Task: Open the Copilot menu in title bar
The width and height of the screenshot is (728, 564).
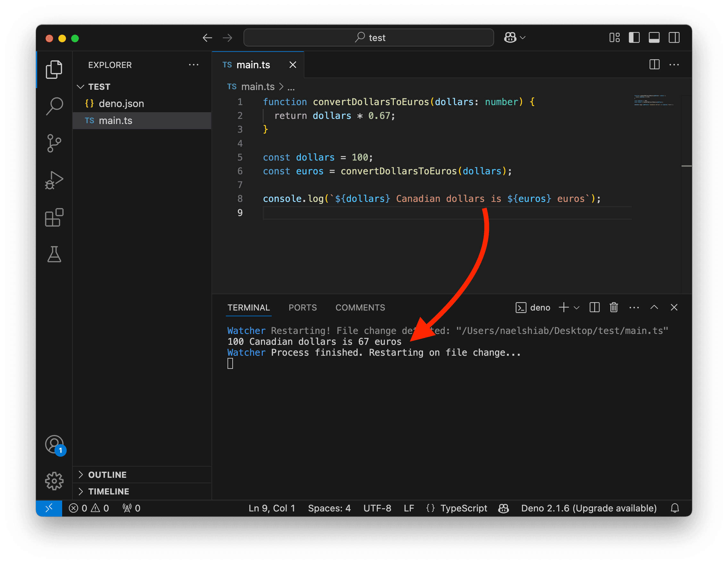Action: click(514, 38)
